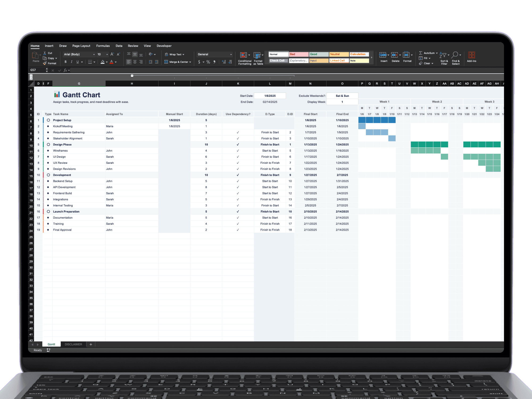Click outline level 2 button
The height and width of the screenshot is (399, 532).
tap(31, 78)
